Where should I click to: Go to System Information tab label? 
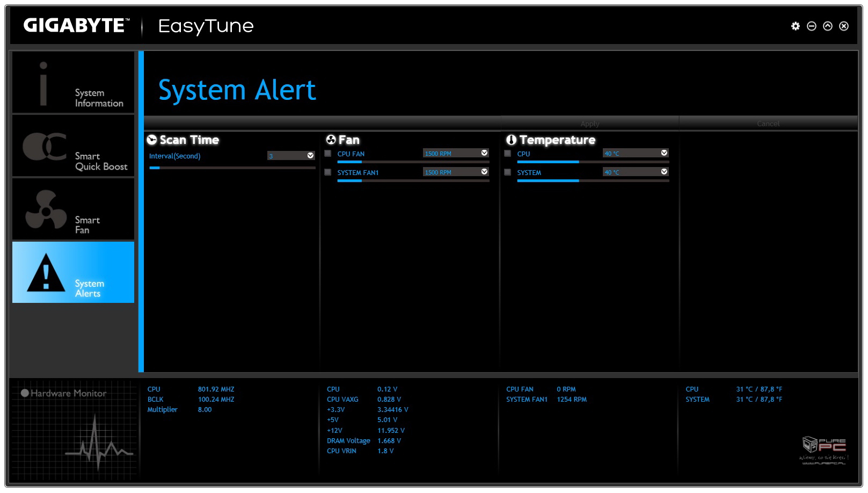99,98
